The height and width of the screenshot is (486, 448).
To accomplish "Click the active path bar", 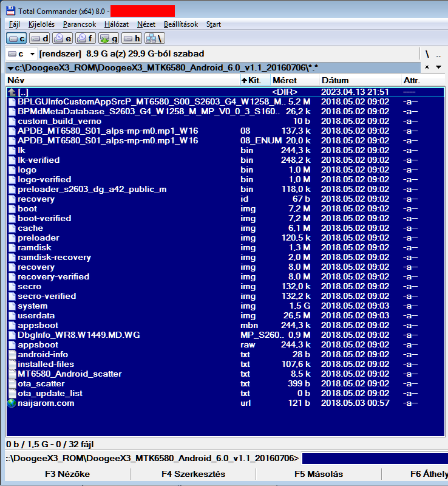I will [213, 67].
